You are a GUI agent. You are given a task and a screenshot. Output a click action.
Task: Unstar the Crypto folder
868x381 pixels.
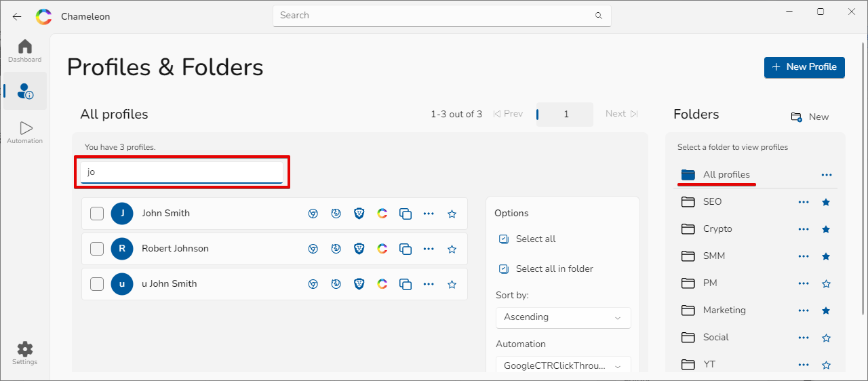[826, 229]
